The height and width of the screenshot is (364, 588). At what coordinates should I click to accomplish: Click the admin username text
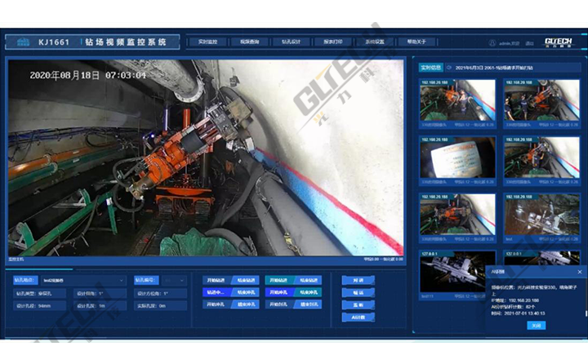tap(509, 43)
